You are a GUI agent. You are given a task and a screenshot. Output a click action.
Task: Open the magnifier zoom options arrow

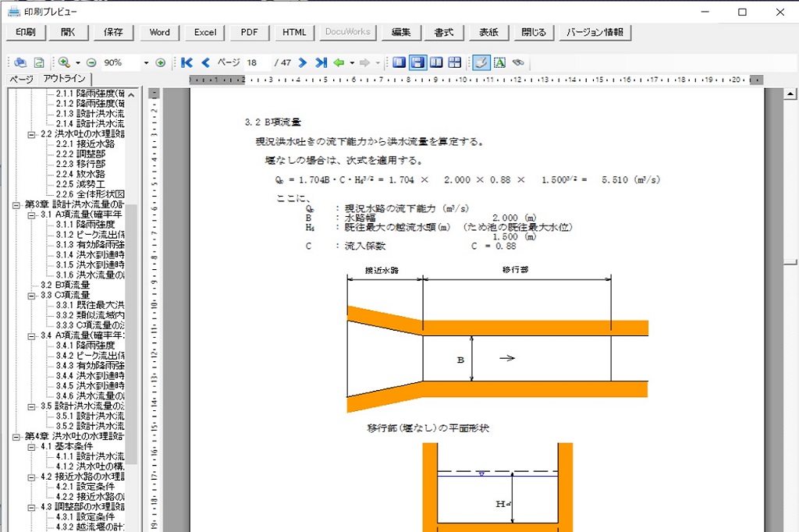point(78,62)
